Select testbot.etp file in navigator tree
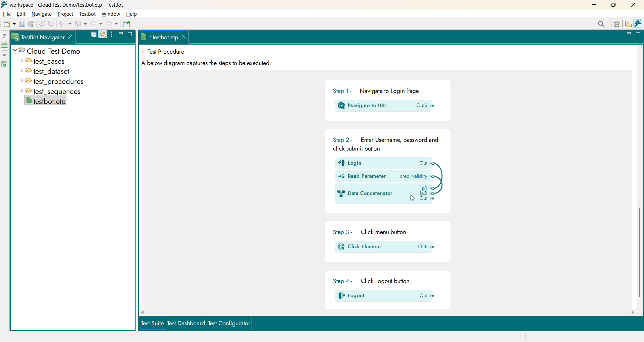644x342 pixels. (x=49, y=102)
